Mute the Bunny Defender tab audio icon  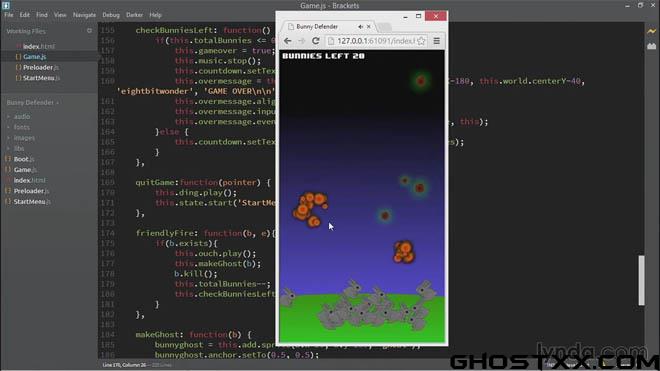coord(360,27)
